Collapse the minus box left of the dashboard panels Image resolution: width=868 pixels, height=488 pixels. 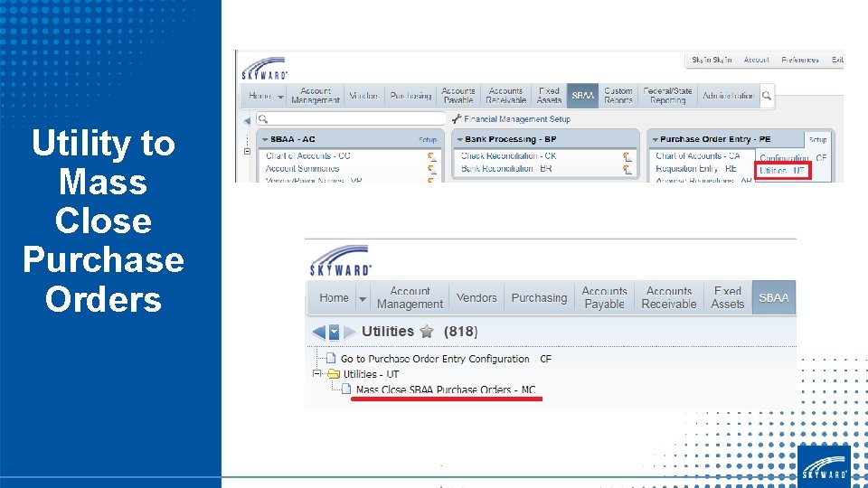click(248, 151)
